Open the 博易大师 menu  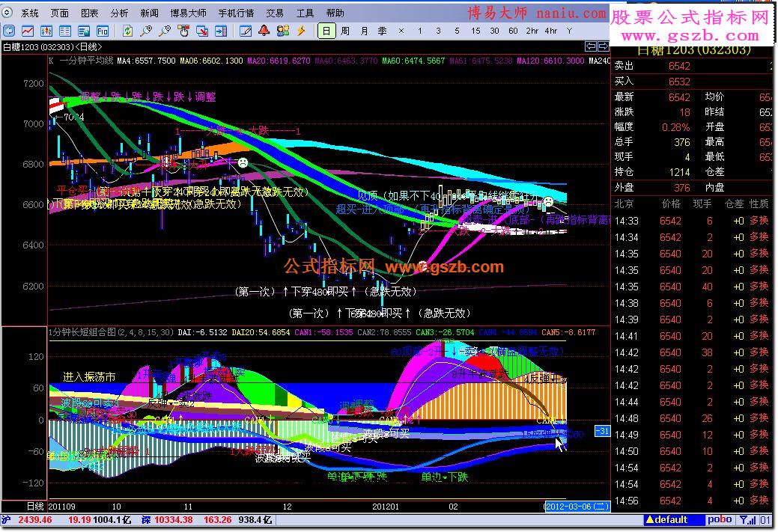point(188,13)
